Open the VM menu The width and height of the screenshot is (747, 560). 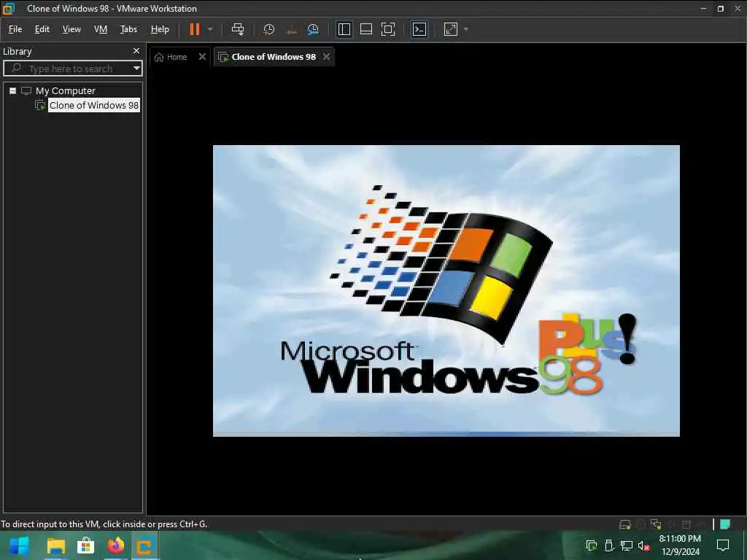tap(101, 29)
